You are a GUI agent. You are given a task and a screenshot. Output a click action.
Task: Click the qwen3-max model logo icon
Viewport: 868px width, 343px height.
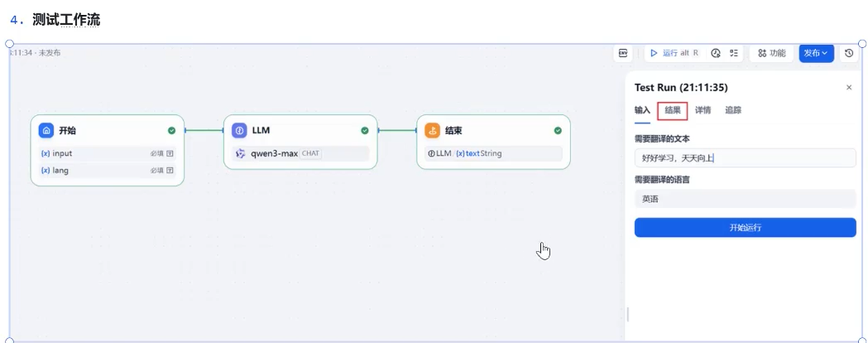pyautogui.click(x=240, y=153)
